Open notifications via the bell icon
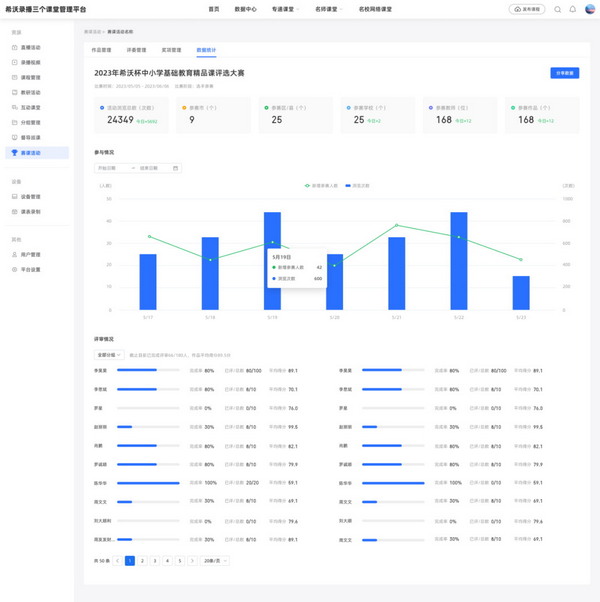 [573, 9]
